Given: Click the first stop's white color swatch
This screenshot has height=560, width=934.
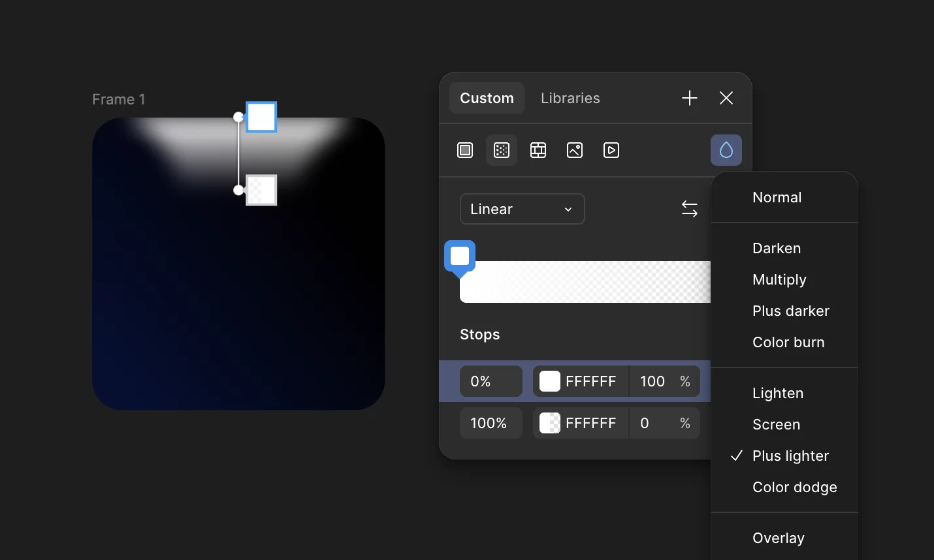Looking at the screenshot, I should click(x=550, y=381).
